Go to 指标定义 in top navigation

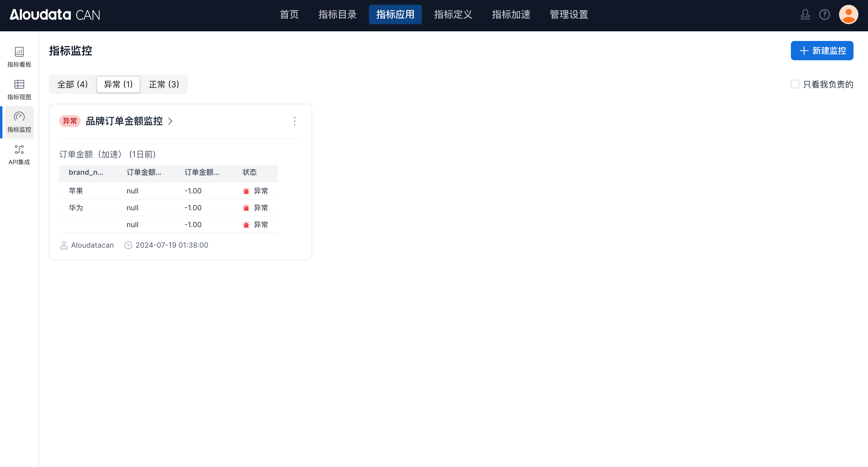pyautogui.click(x=453, y=14)
